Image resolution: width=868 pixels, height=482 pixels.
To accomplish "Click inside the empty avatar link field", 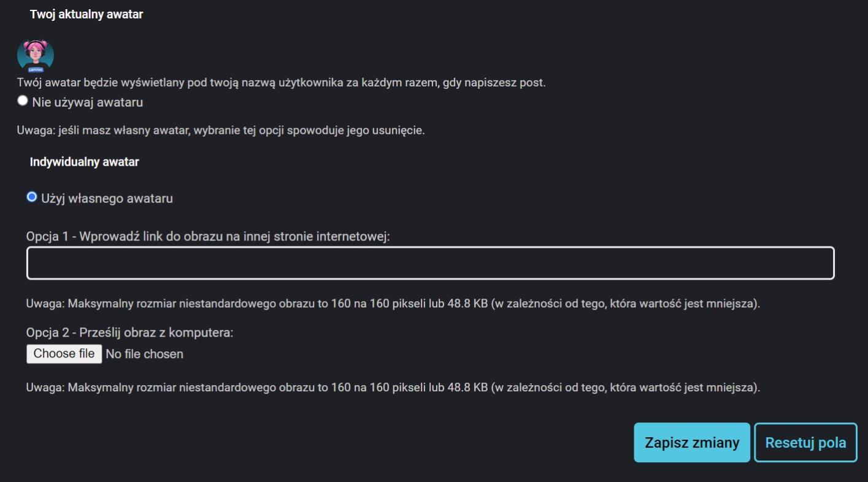I will click(429, 262).
